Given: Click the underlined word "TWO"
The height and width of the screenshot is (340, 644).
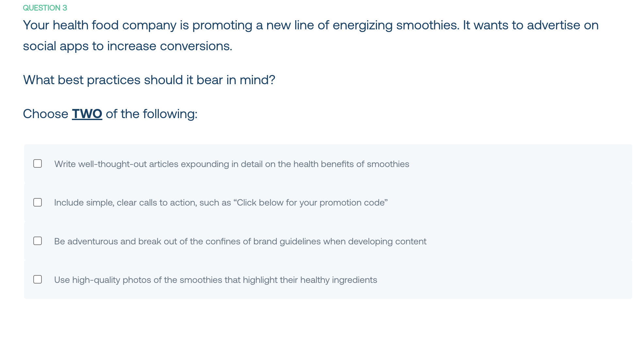Looking at the screenshot, I should pyautogui.click(x=87, y=114).
